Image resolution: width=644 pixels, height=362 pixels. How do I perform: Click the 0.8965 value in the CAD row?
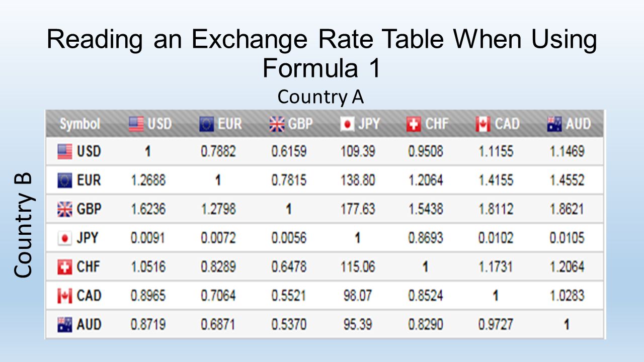pyautogui.click(x=148, y=296)
